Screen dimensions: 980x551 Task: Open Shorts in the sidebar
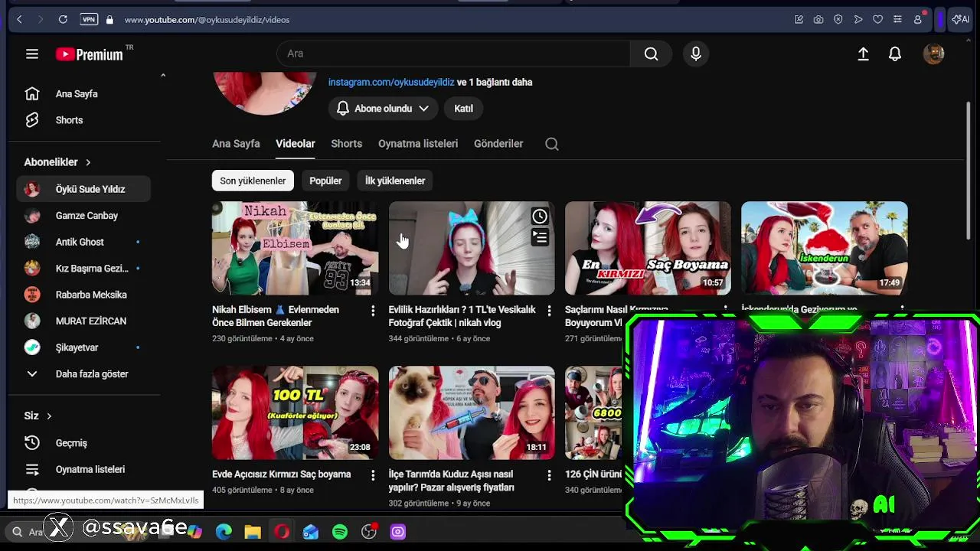click(84, 120)
